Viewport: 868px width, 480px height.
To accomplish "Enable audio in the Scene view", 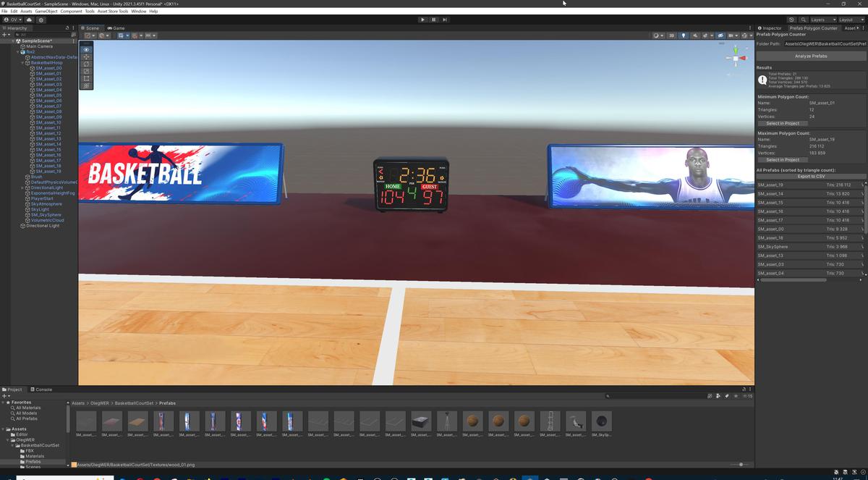I will click(x=696, y=35).
